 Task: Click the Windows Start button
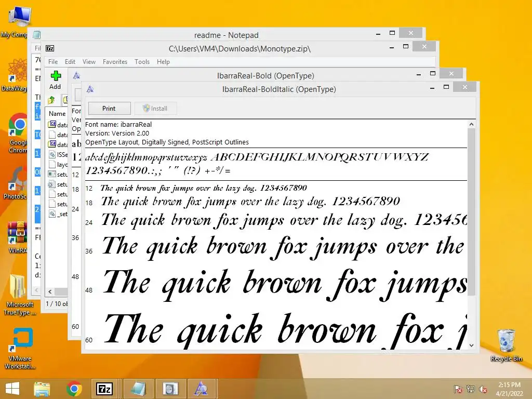tap(12, 389)
